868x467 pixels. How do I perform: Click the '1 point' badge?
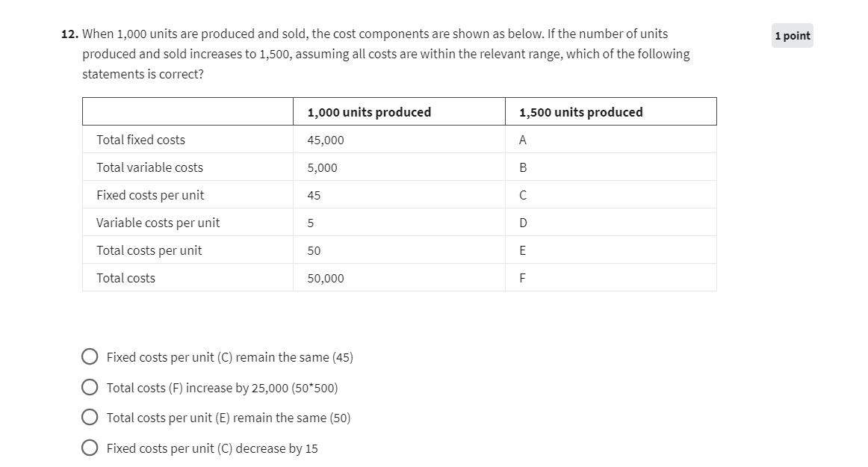[792, 35]
